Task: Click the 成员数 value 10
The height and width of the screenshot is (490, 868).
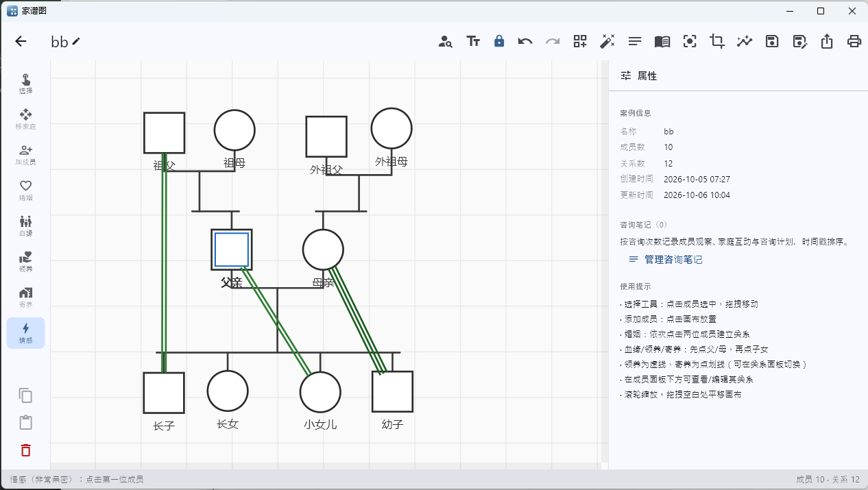Action: pos(668,147)
